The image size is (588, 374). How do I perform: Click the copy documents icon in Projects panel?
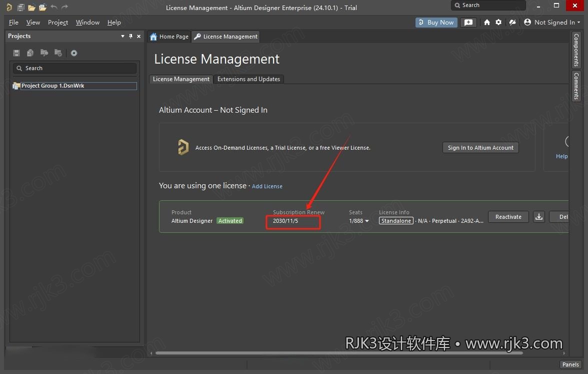point(30,53)
